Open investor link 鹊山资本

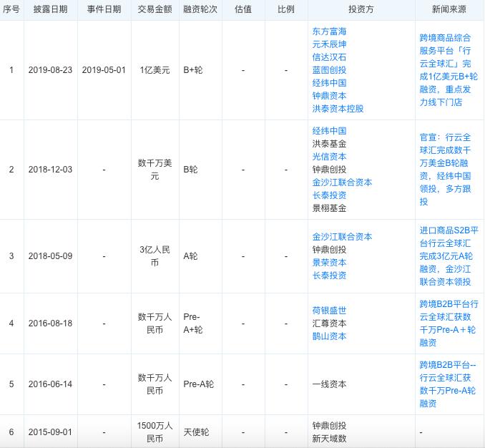click(329, 336)
